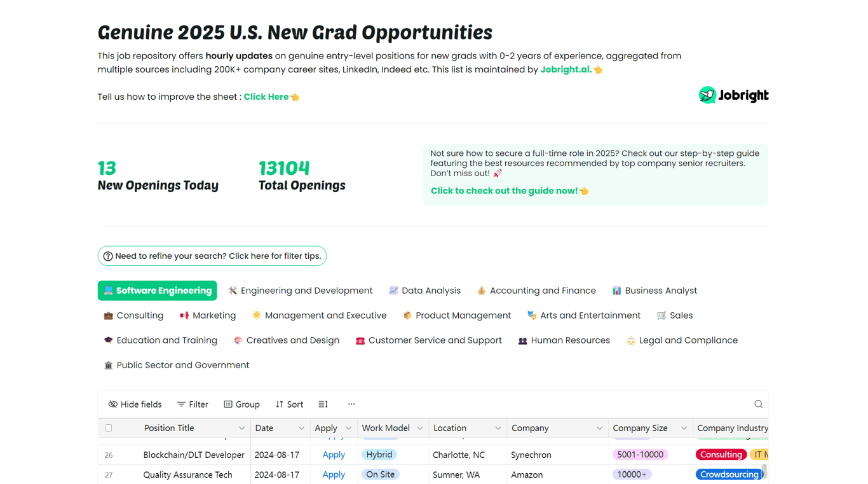Expand the Company Size column dropdown
Viewport: 868px width, 484px height.
click(x=684, y=428)
